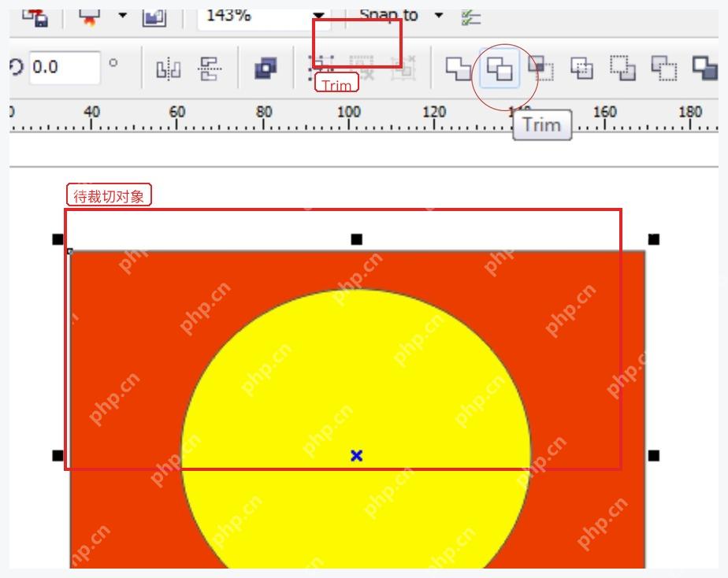Open the 143% zoom level dropdown
This screenshot has height=578, width=728.
point(318,15)
